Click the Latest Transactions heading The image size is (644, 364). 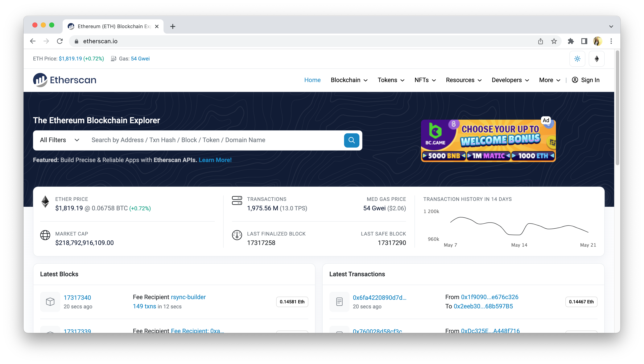tap(357, 274)
